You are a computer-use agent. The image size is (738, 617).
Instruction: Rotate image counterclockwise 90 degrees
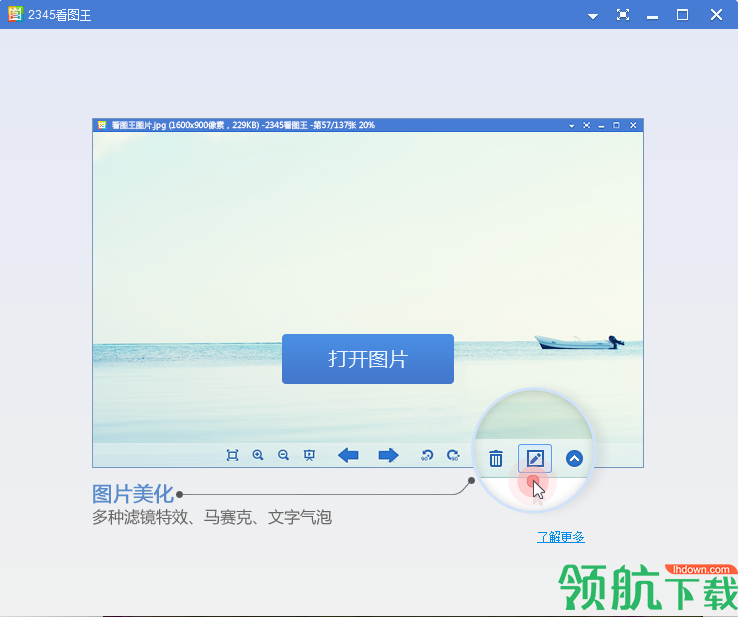(427, 455)
